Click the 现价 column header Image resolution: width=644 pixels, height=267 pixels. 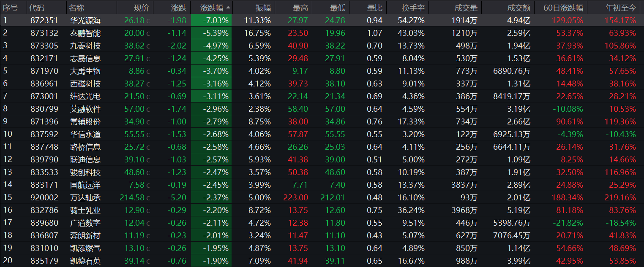[x=141, y=8]
